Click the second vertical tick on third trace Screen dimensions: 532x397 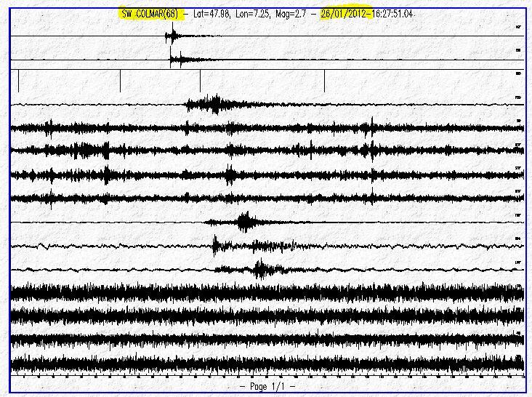tap(120, 81)
